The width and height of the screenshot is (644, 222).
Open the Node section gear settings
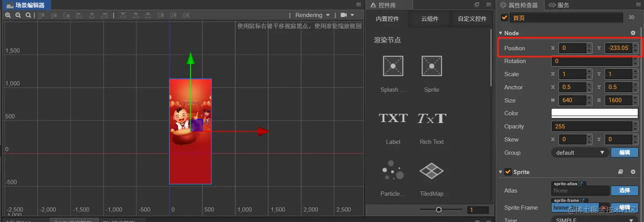(x=633, y=33)
